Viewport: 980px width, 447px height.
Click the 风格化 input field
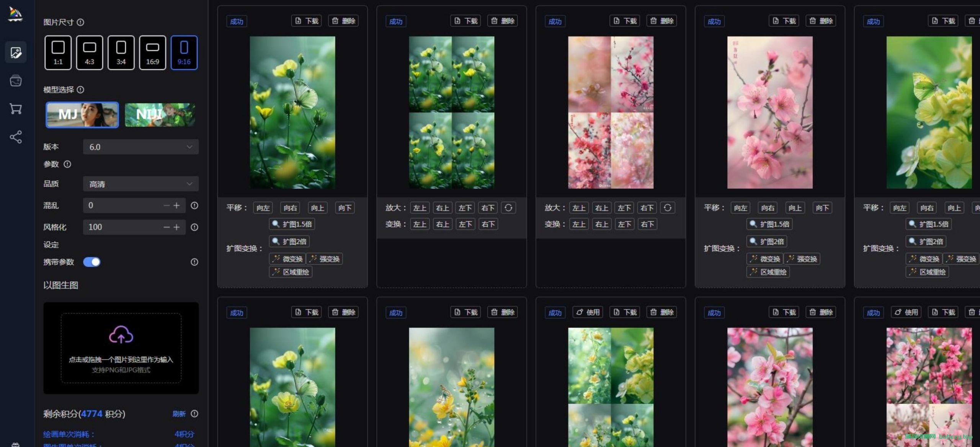[134, 227]
